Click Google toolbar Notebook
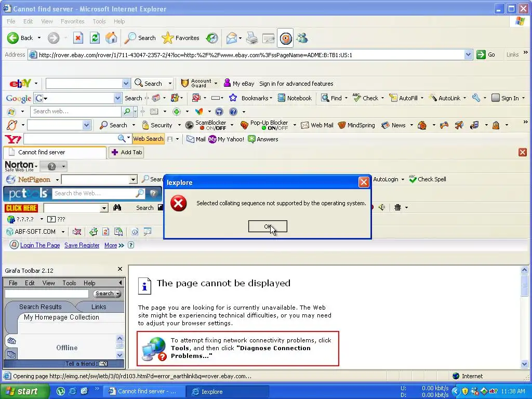532x399 pixels. coord(295,98)
